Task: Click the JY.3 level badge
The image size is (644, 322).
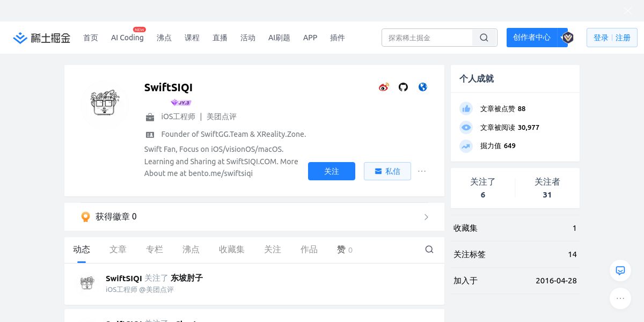Action: pos(181,103)
